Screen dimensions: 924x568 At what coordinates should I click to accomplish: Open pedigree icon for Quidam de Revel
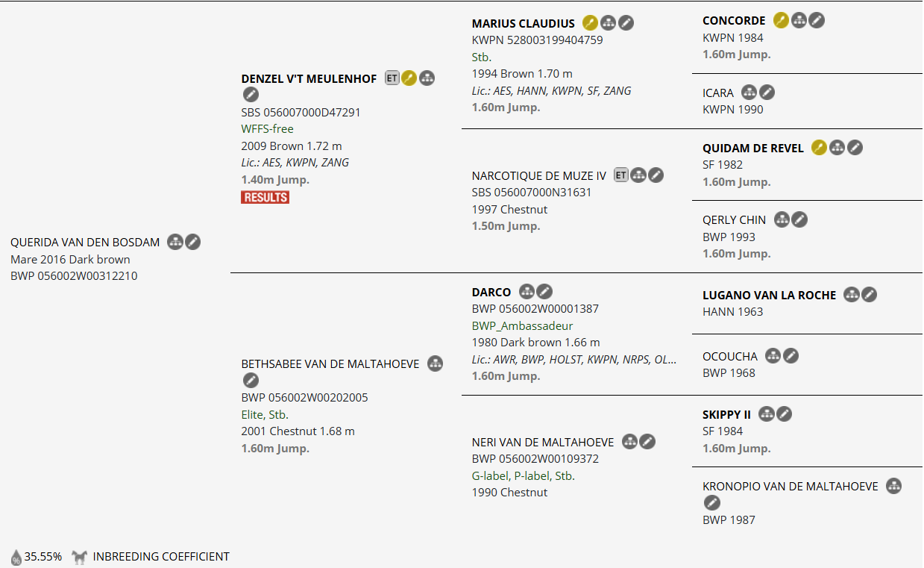(x=837, y=148)
